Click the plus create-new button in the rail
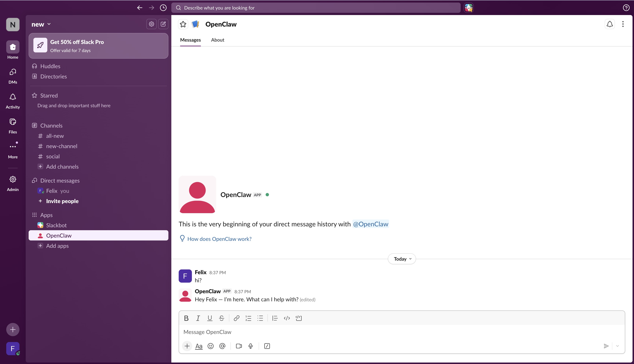The width and height of the screenshot is (634, 364). click(13, 330)
